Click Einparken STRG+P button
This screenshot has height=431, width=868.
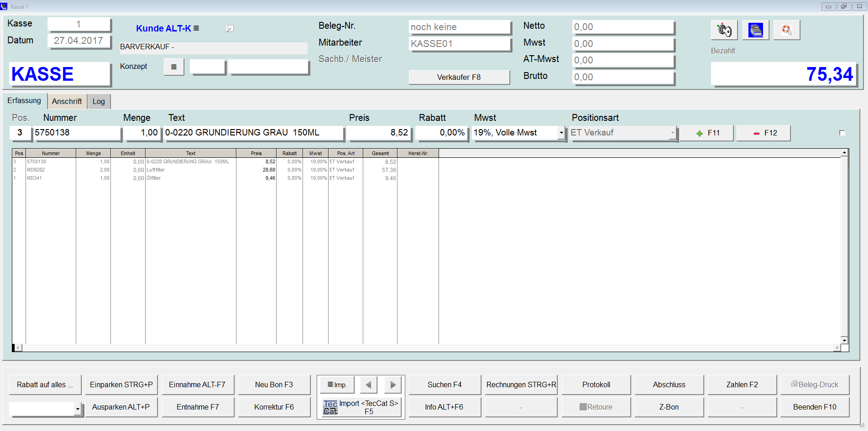pyautogui.click(x=121, y=385)
